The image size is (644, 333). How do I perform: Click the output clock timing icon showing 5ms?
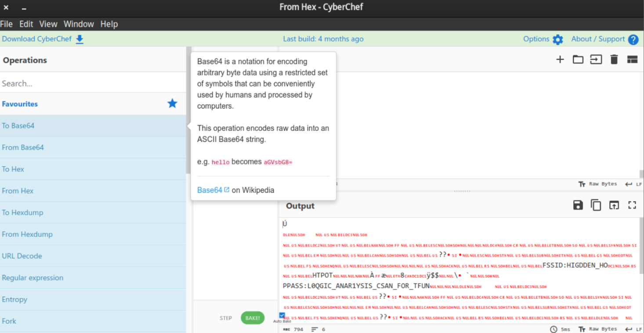(x=554, y=329)
